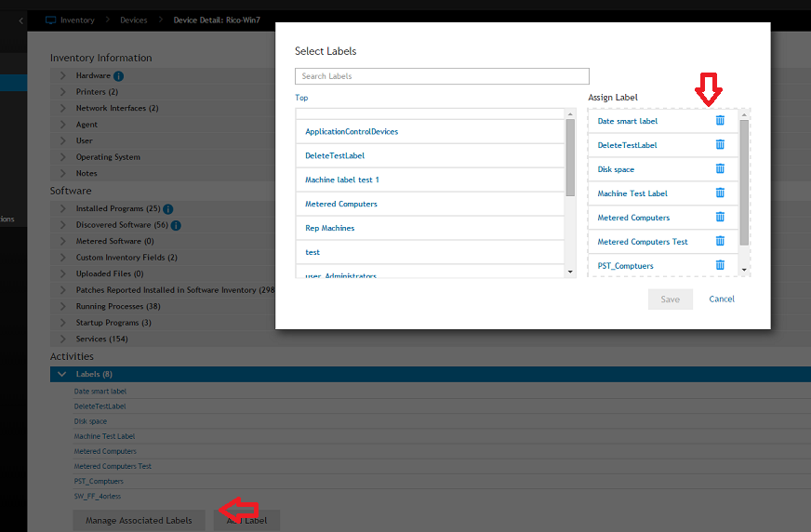Viewport: 811px width, 532px height.
Task: Trash the Metered Computers Test label
Action: pyautogui.click(x=720, y=242)
